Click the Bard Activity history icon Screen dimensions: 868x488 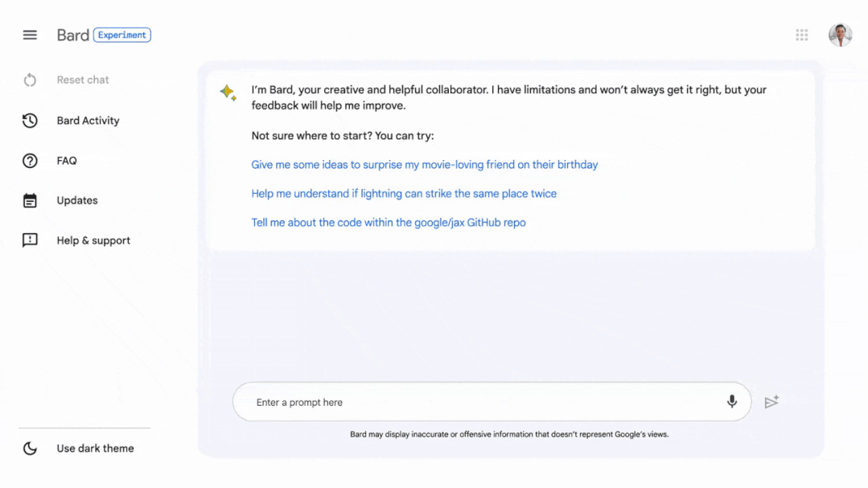coord(30,121)
